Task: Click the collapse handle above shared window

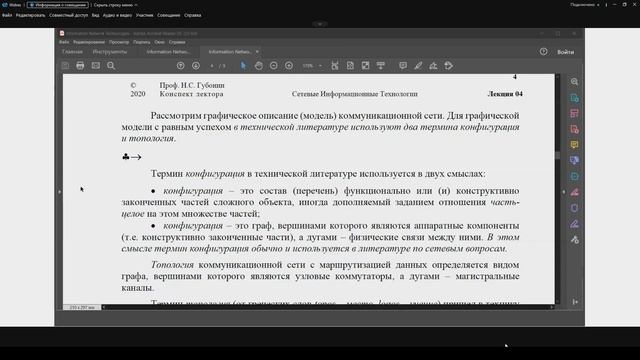Action: point(320,24)
